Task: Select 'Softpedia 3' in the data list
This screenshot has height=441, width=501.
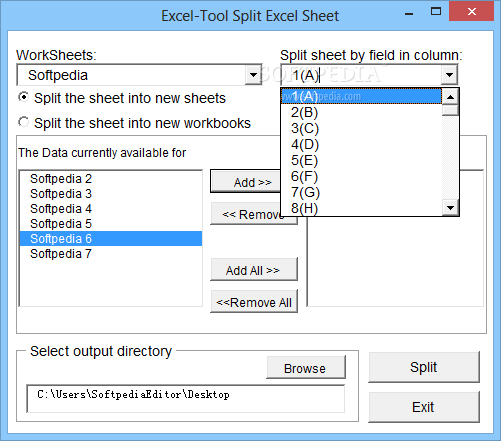Action: click(111, 194)
